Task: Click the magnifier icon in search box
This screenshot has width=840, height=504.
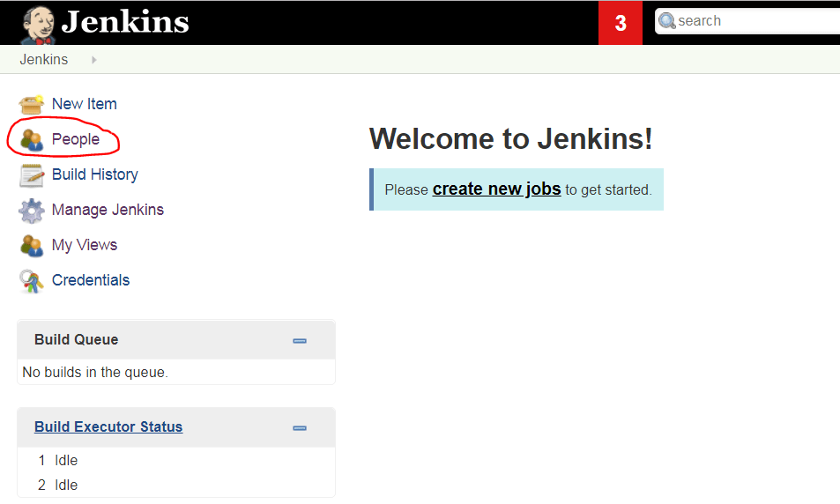Action: (667, 21)
